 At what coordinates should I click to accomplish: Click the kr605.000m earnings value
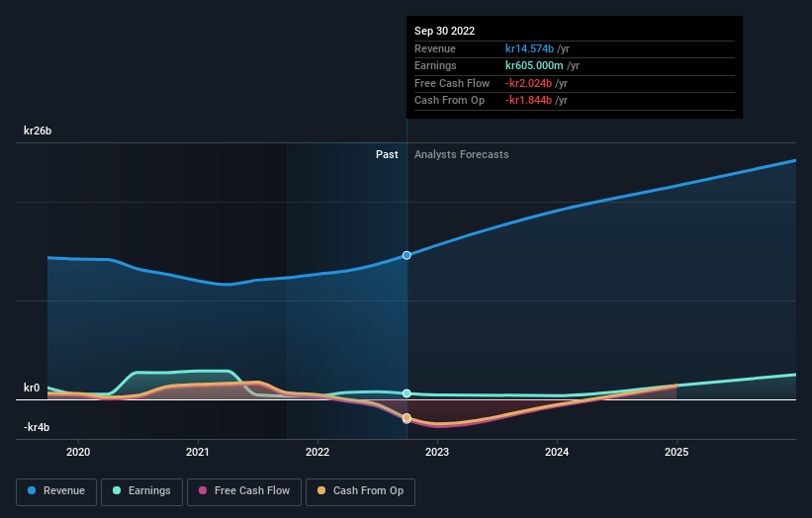(534, 65)
